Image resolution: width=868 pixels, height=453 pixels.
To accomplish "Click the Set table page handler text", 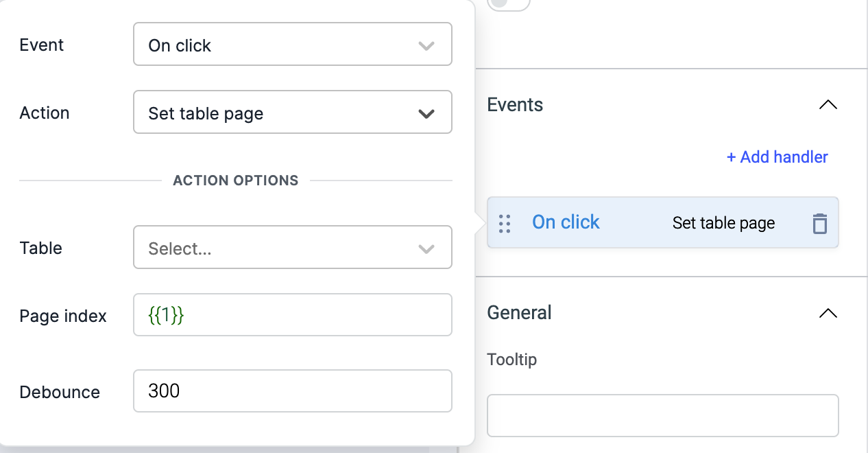I will [x=723, y=223].
